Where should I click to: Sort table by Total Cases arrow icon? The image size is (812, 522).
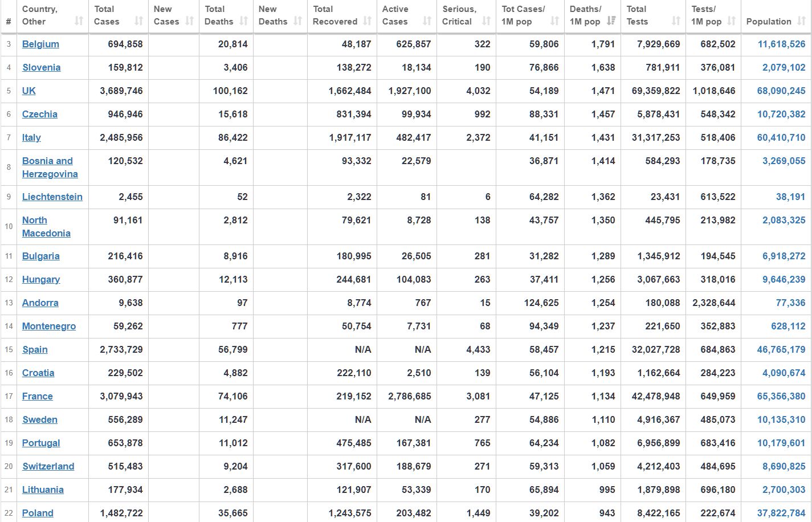(138, 21)
